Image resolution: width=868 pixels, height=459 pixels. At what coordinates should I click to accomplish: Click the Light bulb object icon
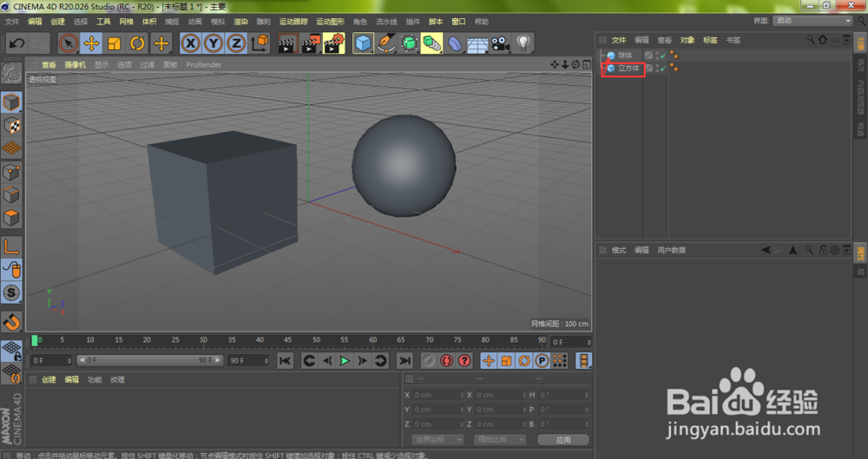click(523, 43)
